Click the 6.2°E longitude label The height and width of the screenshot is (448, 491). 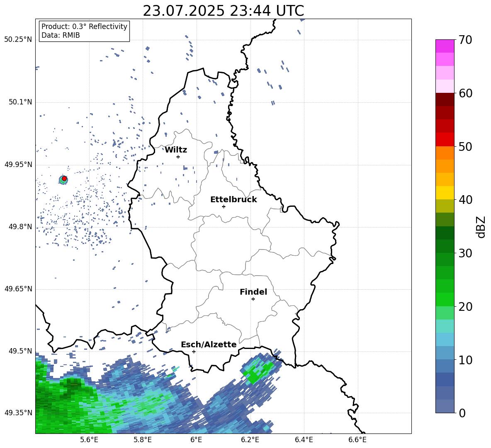250,440
